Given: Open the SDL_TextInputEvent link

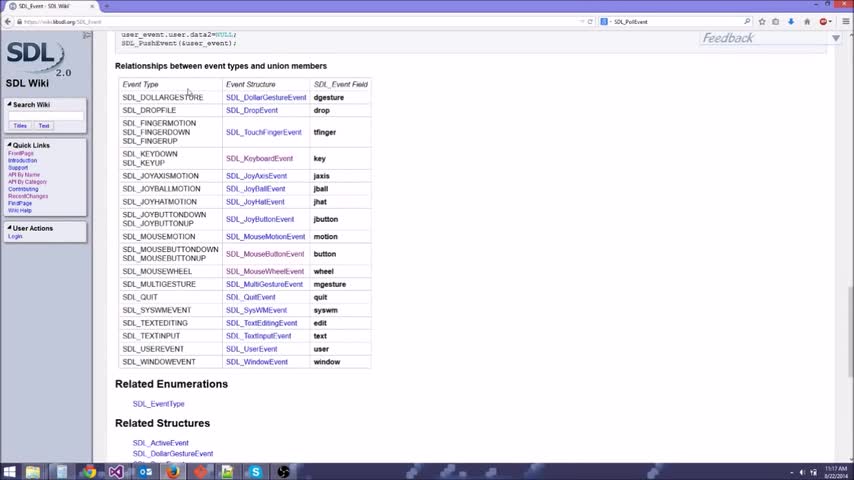Looking at the screenshot, I should [258, 336].
